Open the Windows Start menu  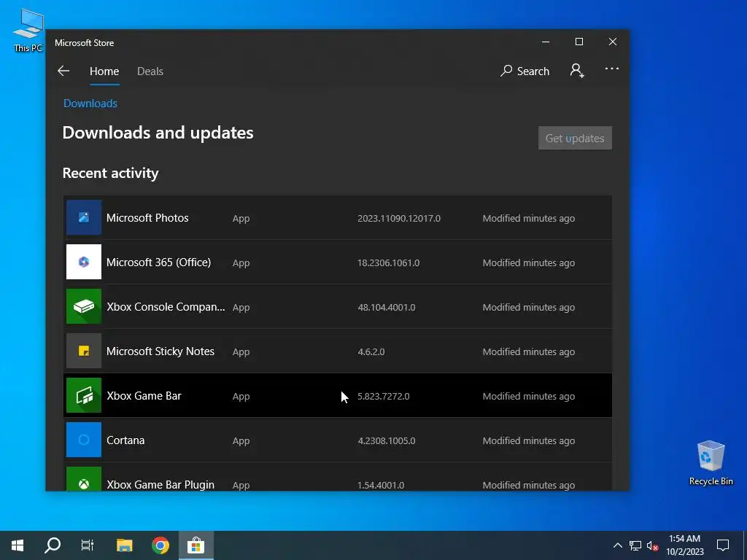[x=18, y=545]
